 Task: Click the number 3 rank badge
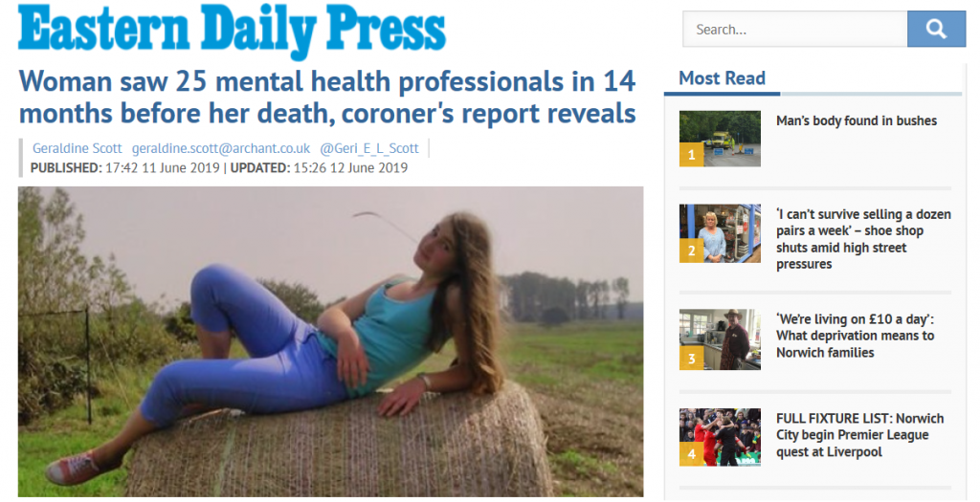pos(691,359)
